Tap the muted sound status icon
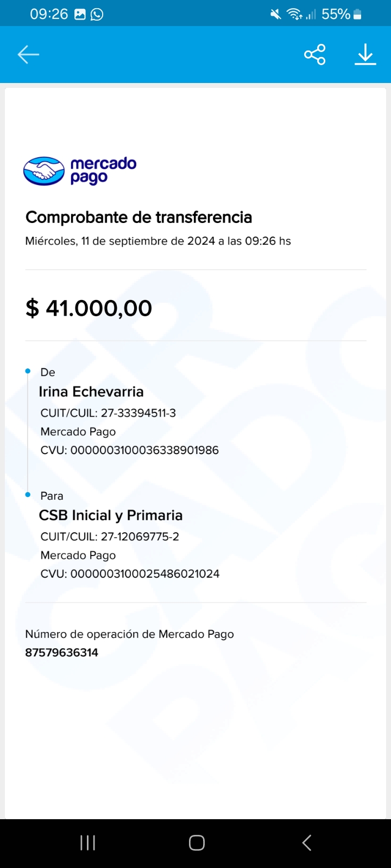The image size is (391, 868). click(276, 14)
